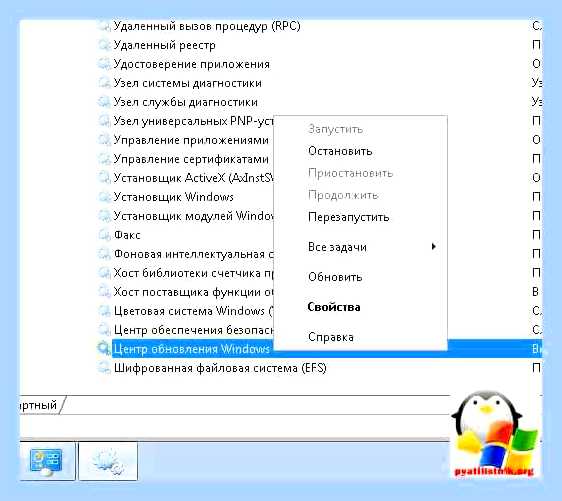Click gear icon beside Центр обновления Windows
This screenshot has width=562, height=501.
tap(104, 349)
